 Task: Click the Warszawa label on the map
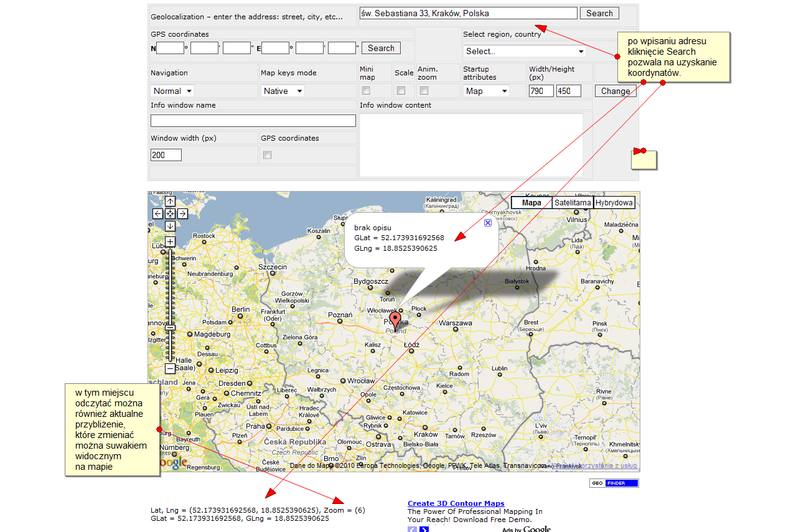pyautogui.click(x=456, y=324)
